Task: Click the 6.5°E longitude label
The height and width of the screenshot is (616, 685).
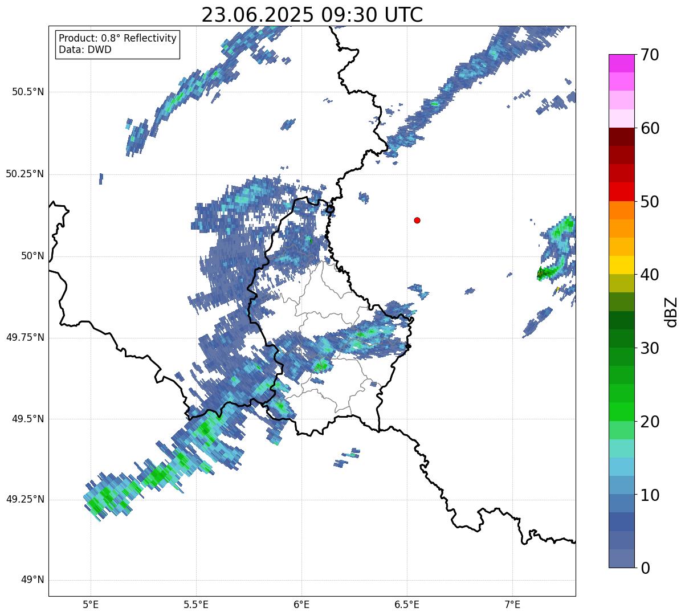Action: click(x=407, y=605)
